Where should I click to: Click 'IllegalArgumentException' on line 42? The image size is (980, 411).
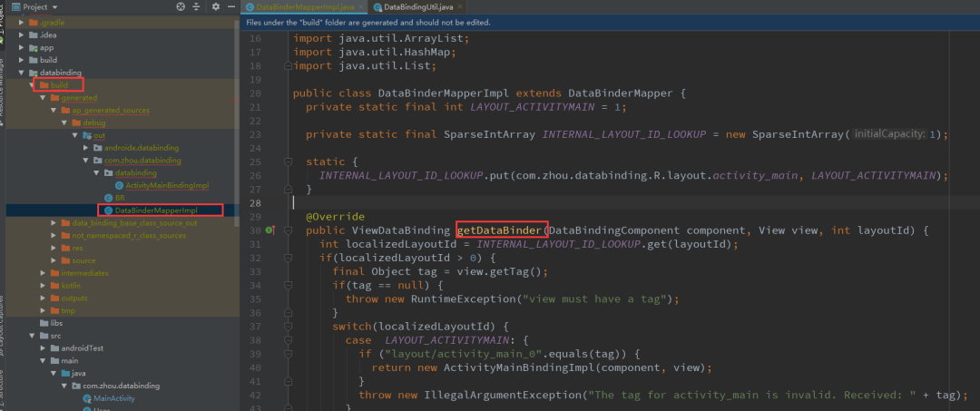point(502,396)
